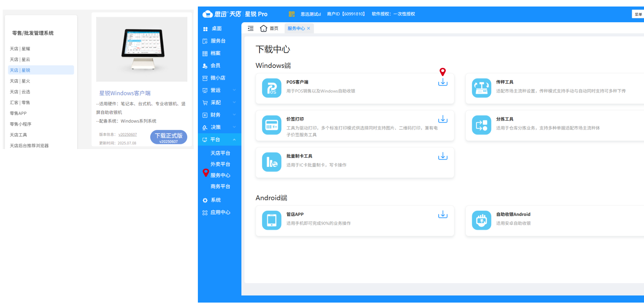Click the 分拣工具 card title
This screenshot has width=644, height=306.
pos(505,119)
